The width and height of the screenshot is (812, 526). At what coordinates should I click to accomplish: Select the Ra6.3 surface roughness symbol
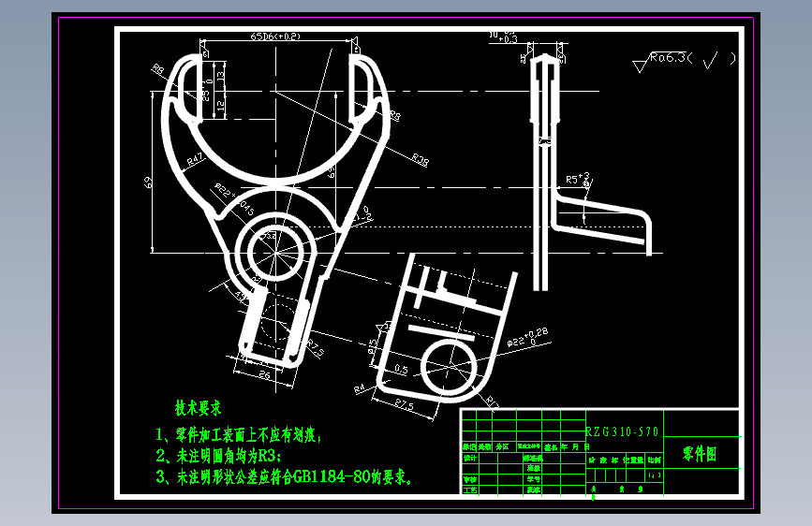pos(684,61)
